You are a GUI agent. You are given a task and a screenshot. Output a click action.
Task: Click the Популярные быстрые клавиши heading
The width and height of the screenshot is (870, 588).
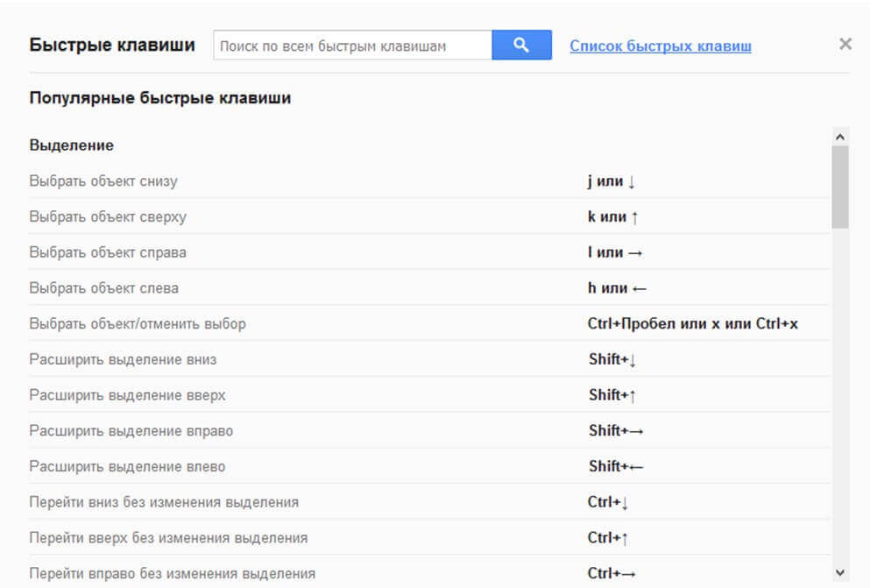click(160, 98)
